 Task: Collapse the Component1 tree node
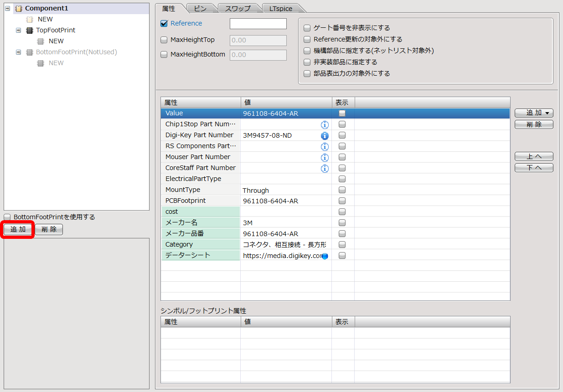pyautogui.click(x=8, y=9)
